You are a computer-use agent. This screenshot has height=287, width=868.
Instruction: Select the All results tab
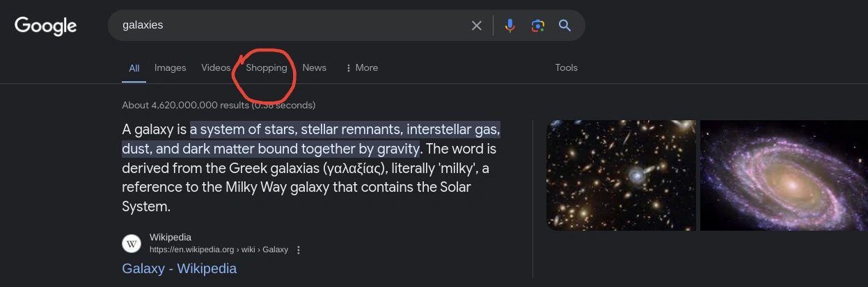click(134, 68)
